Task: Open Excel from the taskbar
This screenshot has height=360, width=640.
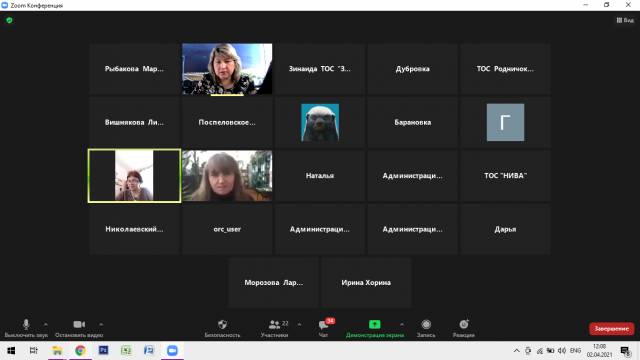Action: pos(126,351)
